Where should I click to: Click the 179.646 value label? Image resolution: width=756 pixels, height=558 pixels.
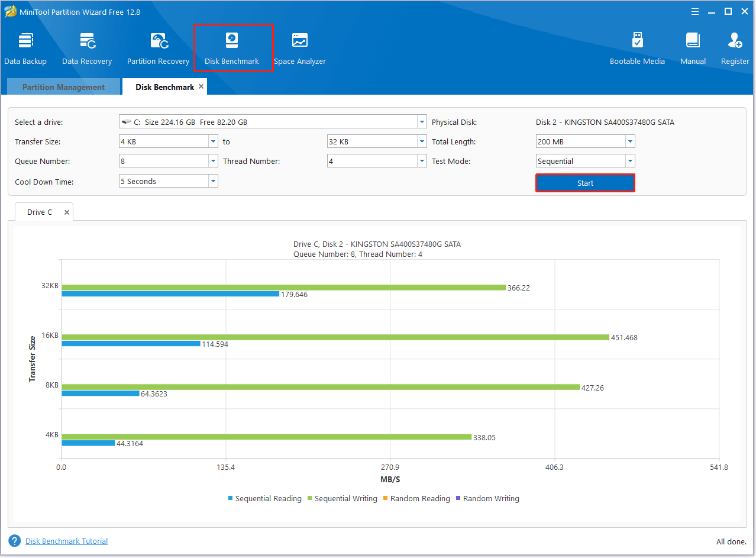[x=294, y=294]
